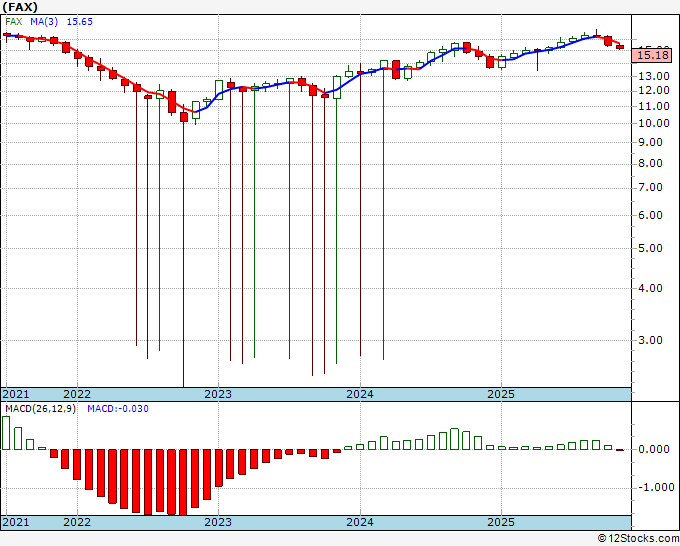Click 2024 on the MACD timeline
Viewport: 680px width, 546px height.
(x=360, y=522)
